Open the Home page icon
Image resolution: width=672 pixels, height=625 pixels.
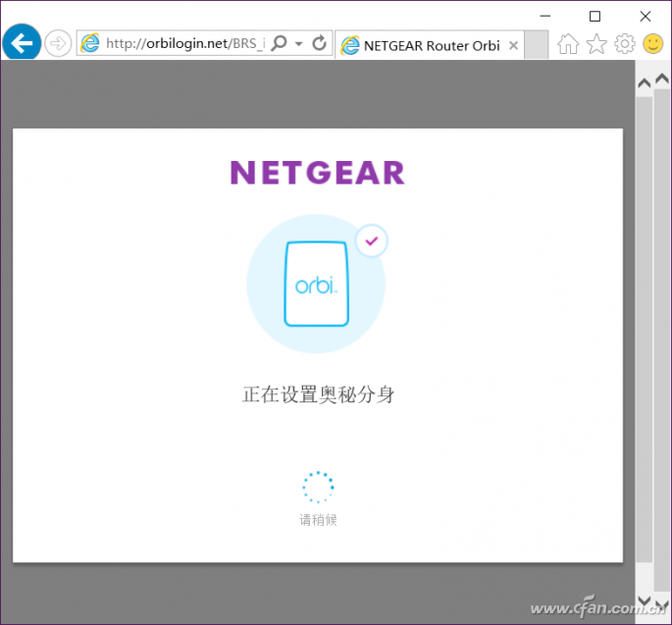click(568, 44)
